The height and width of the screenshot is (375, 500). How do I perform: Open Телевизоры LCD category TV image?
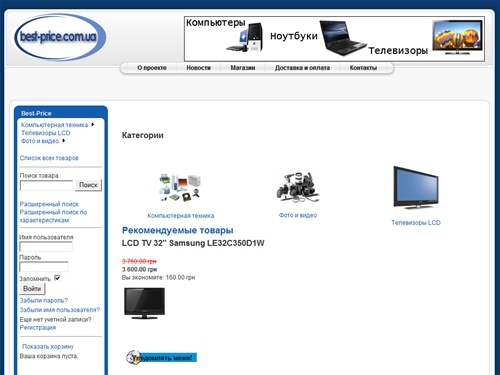[416, 188]
